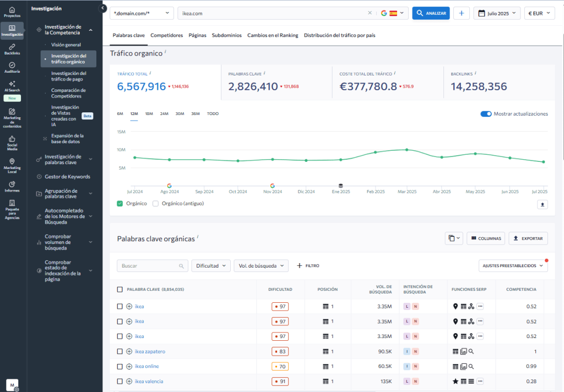Viewport: 564px width, 392px height.
Task: Open Paquete para Agencias section
Action: pyautogui.click(x=12, y=210)
